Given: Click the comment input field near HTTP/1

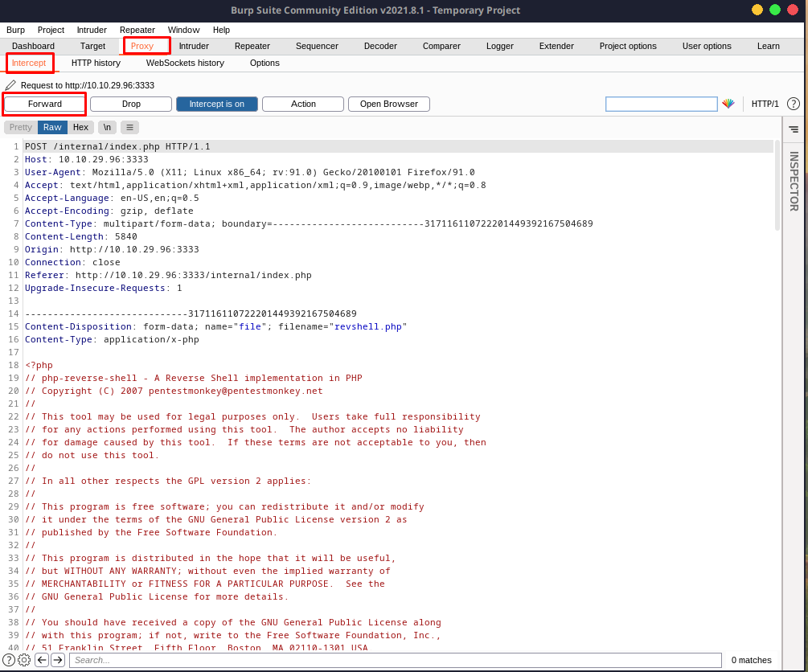Looking at the screenshot, I should (661, 104).
